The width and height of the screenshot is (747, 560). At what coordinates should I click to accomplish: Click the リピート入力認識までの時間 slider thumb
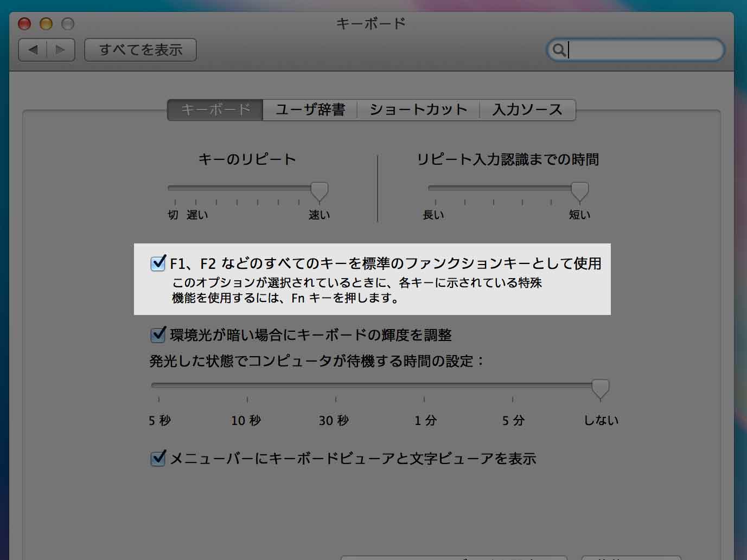pos(580,191)
